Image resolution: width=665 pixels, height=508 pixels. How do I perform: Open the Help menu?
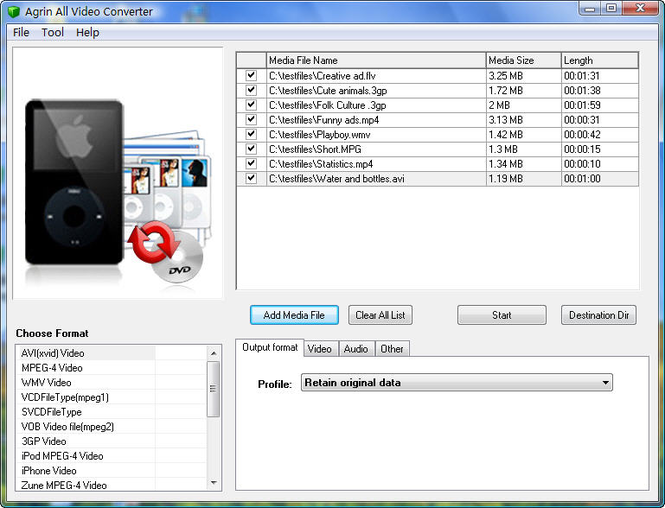tap(87, 32)
